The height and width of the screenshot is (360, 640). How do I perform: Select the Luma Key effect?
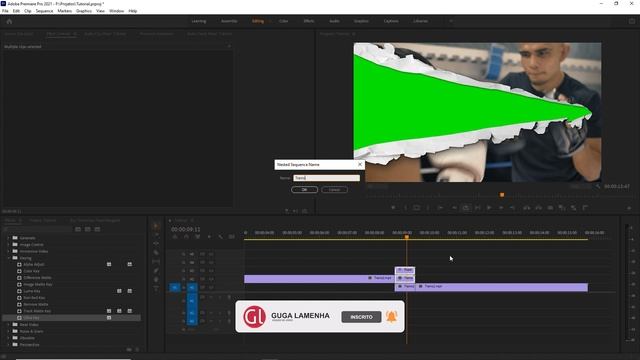(x=31, y=291)
